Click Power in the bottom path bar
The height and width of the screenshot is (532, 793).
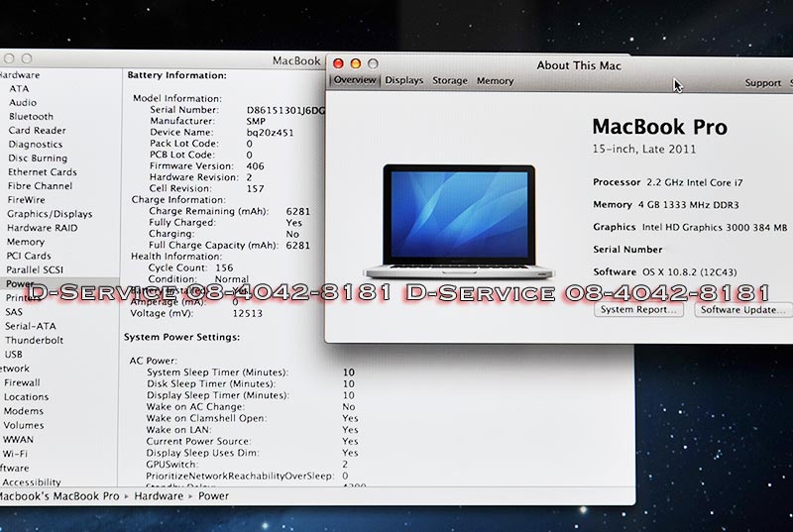213,496
